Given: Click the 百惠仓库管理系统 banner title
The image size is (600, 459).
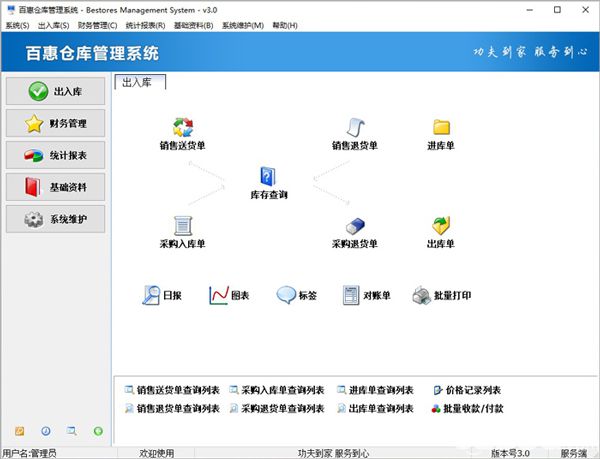Looking at the screenshot, I should (92, 53).
